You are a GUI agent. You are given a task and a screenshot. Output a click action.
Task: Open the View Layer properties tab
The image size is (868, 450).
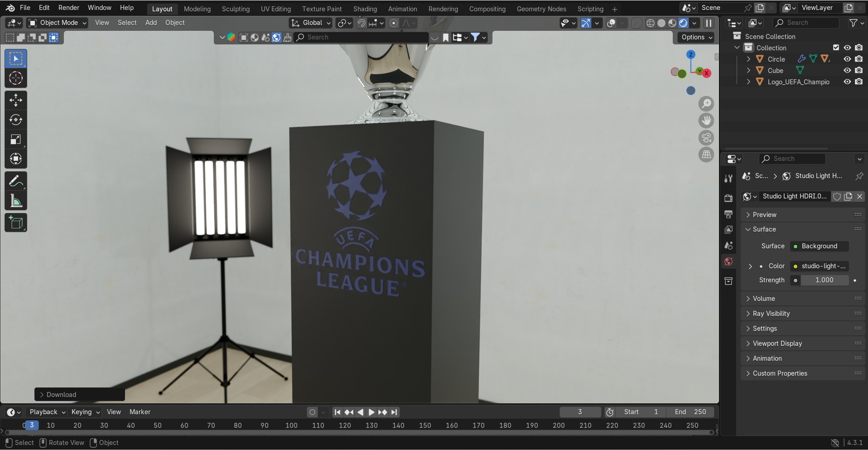click(x=728, y=230)
